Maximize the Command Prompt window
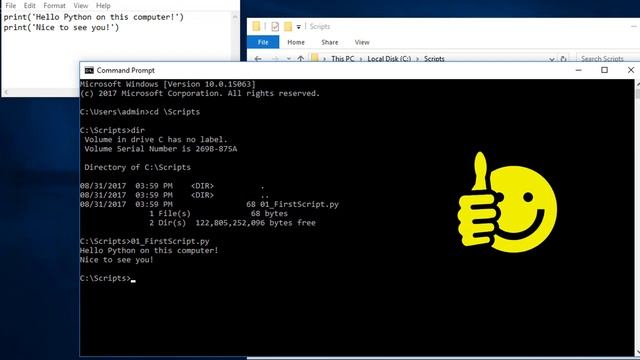 click(604, 70)
